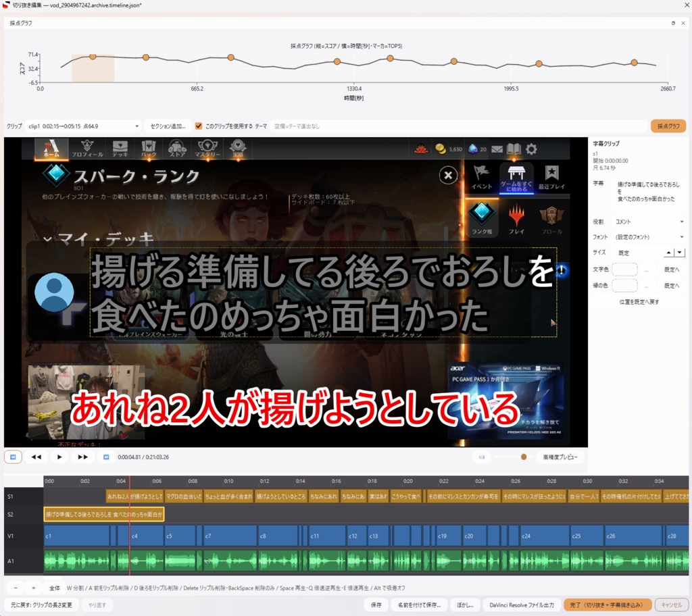Reset 文字色 with its 既定へ button
This screenshot has height=616, width=692.
click(x=672, y=269)
